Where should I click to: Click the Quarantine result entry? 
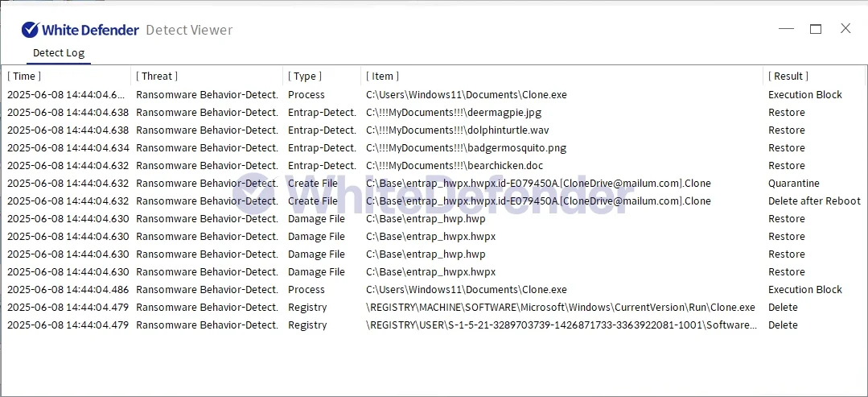click(793, 184)
